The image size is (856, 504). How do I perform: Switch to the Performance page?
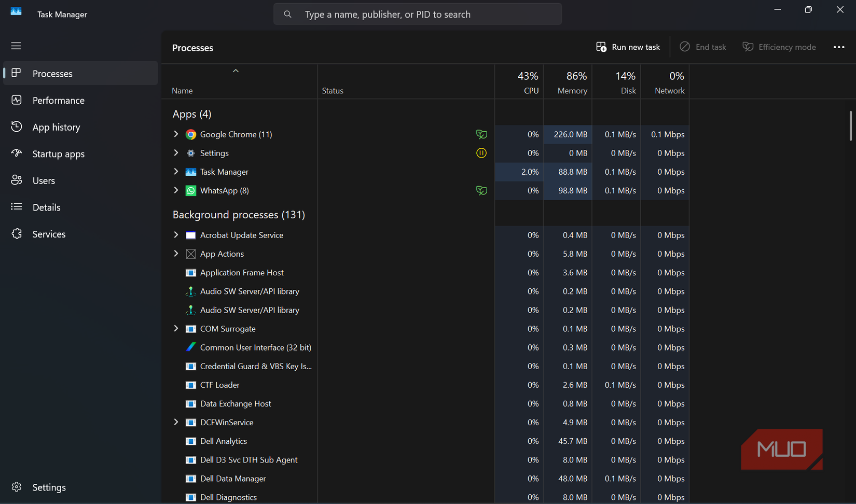pyautogui.click(x=80, y=100)
